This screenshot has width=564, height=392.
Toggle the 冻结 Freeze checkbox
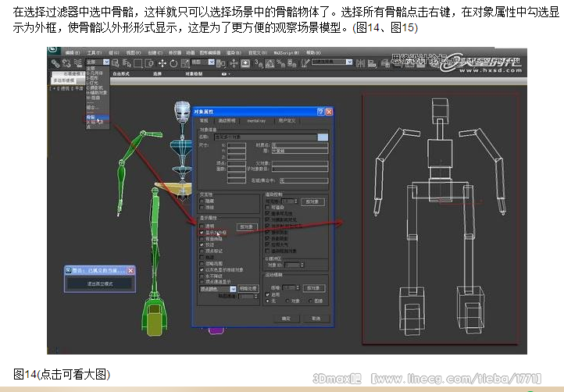tap(202, 208)
